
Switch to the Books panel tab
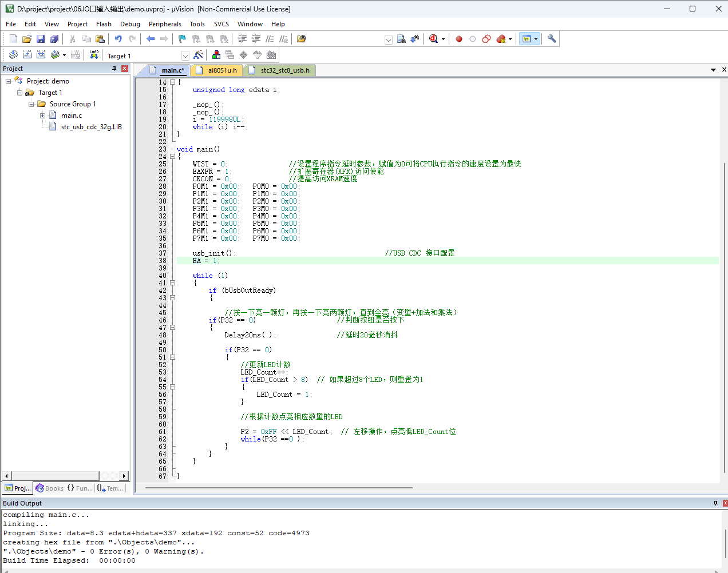pyautogui.click(x=49, y=488)
